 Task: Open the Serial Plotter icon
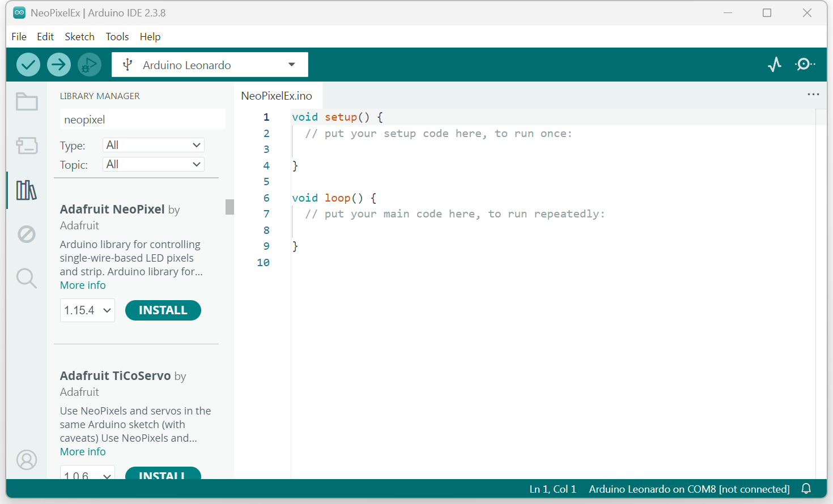coord(775,65)
